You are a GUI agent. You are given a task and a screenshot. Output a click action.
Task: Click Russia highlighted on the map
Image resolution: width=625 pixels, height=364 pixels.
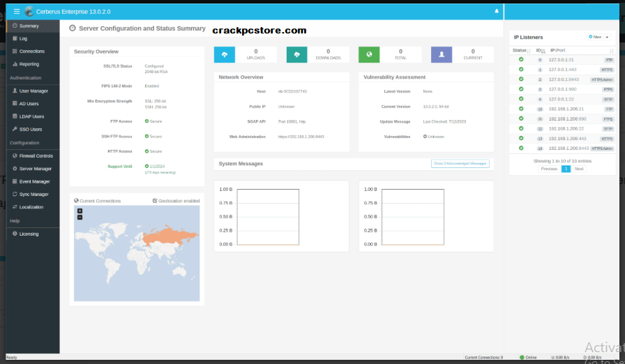(170, 236)
